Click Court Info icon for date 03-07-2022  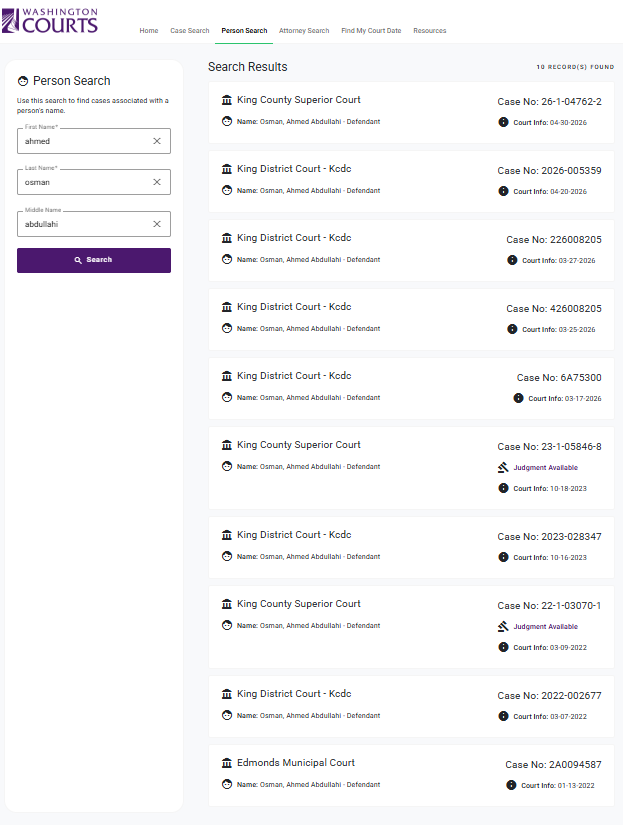(x=504, y=716)
